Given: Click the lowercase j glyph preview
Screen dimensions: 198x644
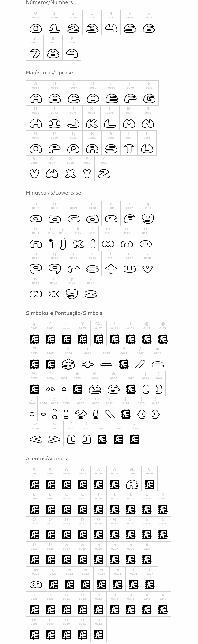Looking at the screenshot, I should [x=63, y=244].
